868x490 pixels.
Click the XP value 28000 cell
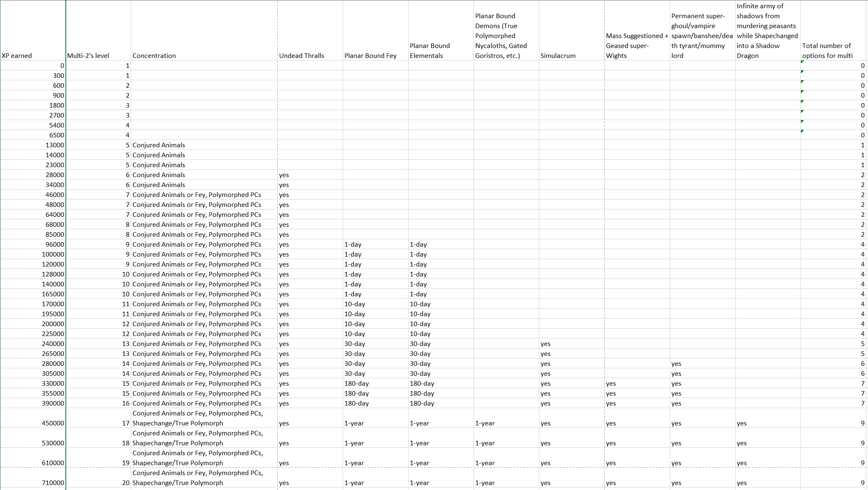click(33, 175)
